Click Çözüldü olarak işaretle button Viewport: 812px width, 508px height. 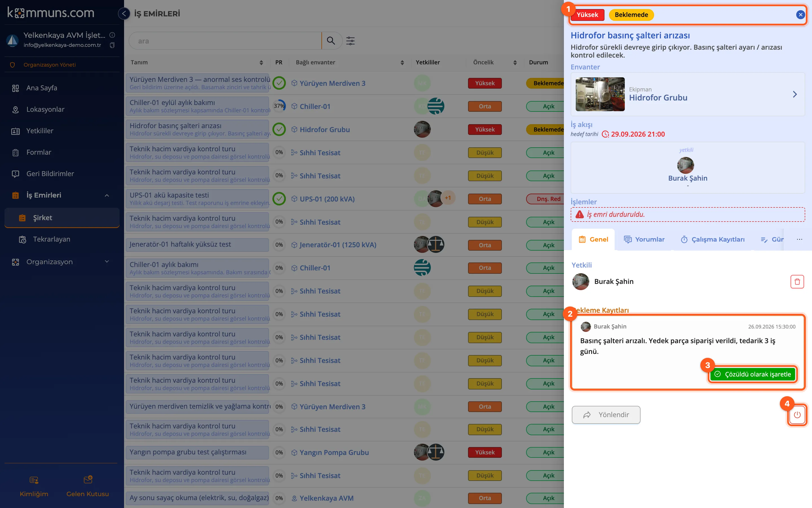pyautogui.click(x=753, y=374)
